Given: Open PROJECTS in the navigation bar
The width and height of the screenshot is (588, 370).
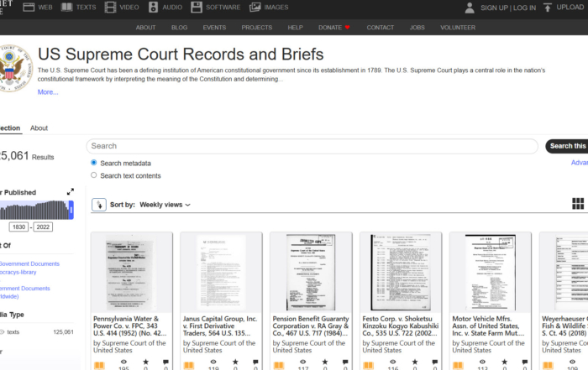Looking at the screenshot, I should point(257,28).
